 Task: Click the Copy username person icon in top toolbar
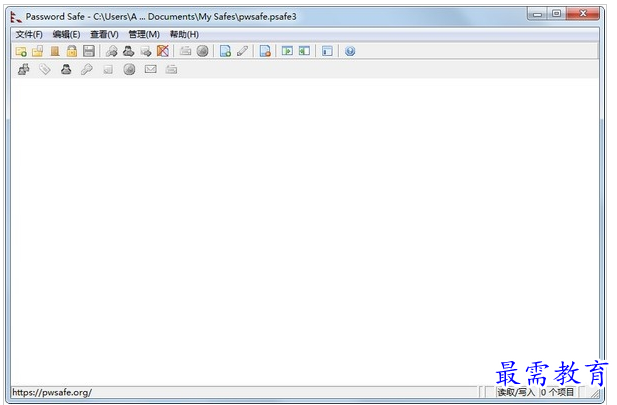128,51
